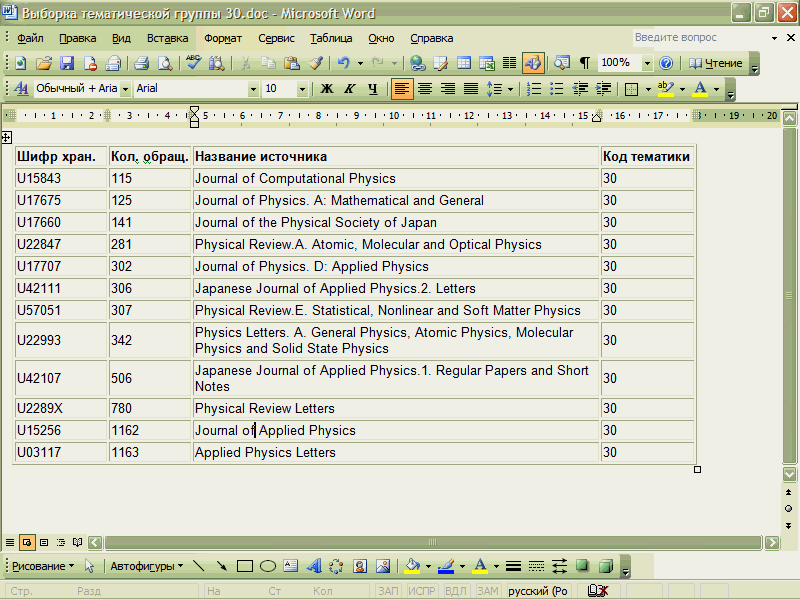The height and width of the screenshot is (600, 800).
Task: Open the zoom level dropdown showing 100%
Action: [647, 63]
